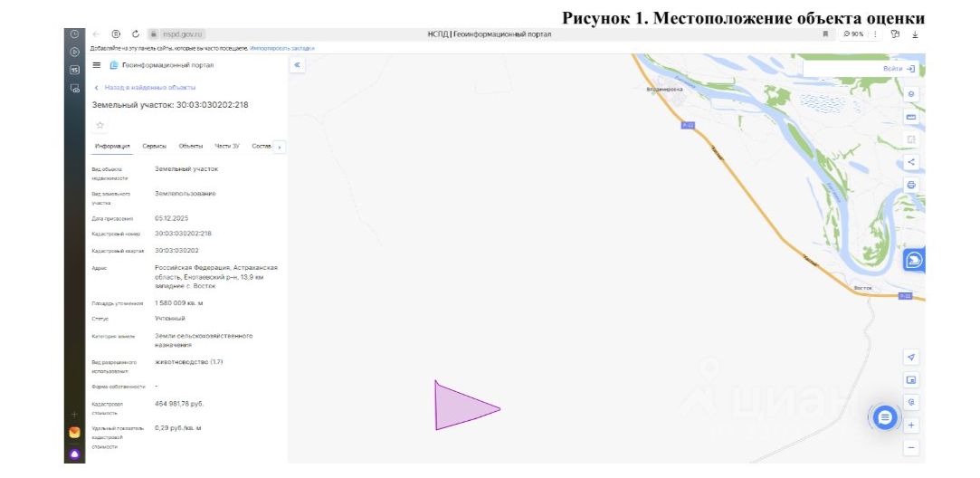
Task: Toggle the mini overview map button
Action: 910,379
